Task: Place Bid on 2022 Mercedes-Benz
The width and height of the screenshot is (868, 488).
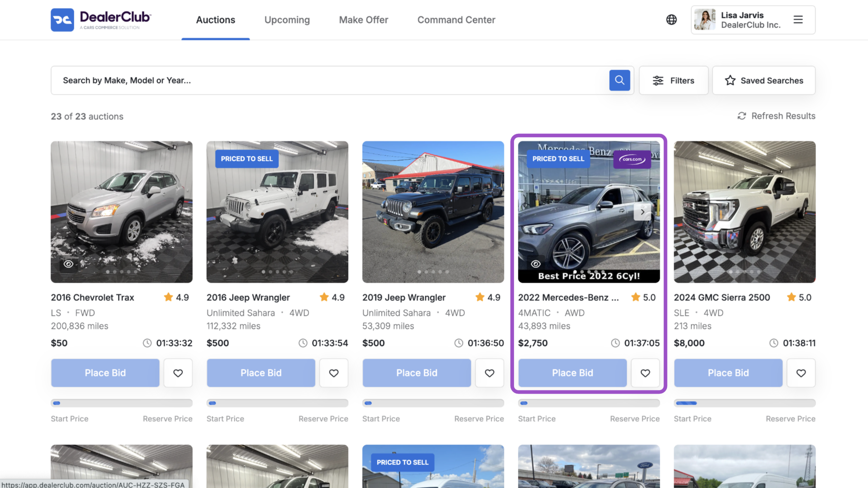Action: coord(572,373)
